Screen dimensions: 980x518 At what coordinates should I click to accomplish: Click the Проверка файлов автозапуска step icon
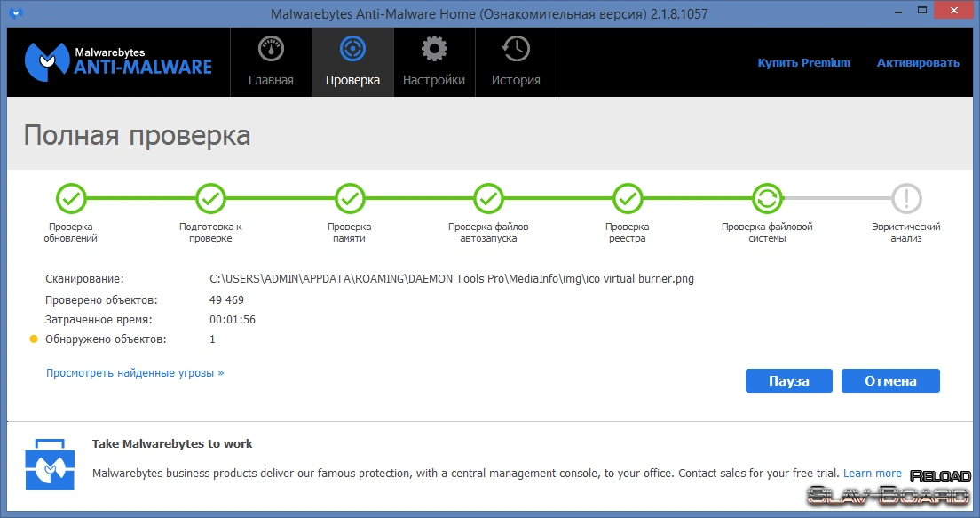tap(489, 199)
